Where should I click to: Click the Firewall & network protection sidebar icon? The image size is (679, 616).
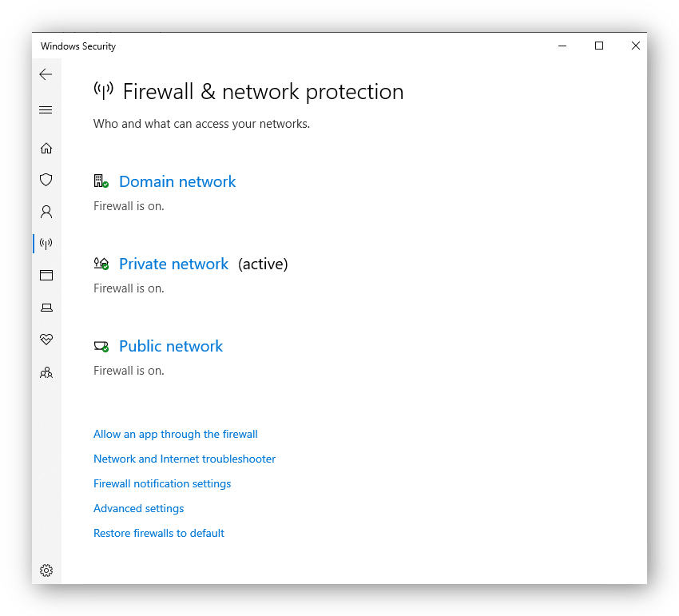point(46,243)
